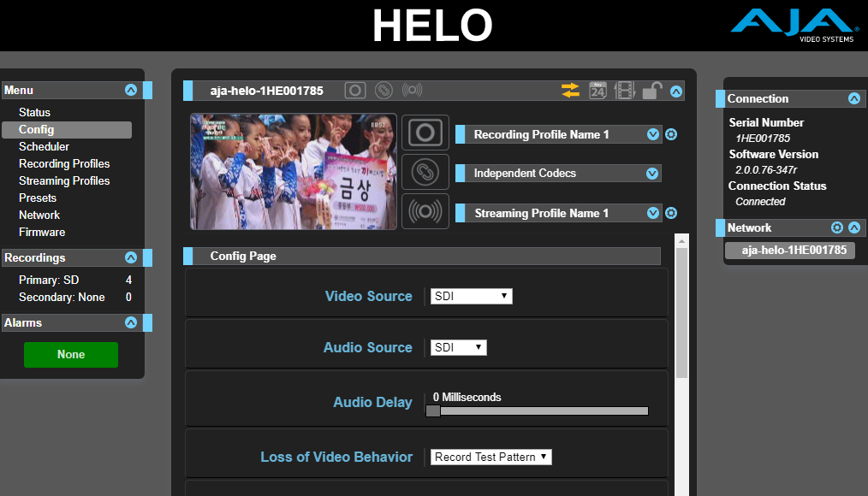Click the green None alarms button

coord(71,354)
